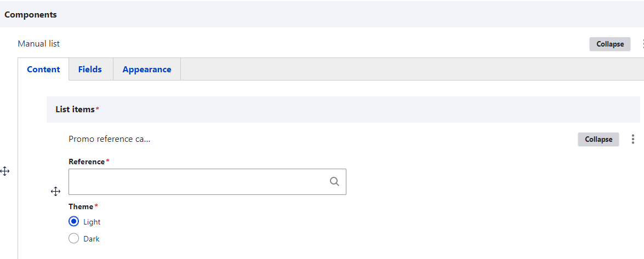Image resolution: width=644 pixels, height=259 pixels.
Task: Go to the Appearance tab
Action: 146,70
